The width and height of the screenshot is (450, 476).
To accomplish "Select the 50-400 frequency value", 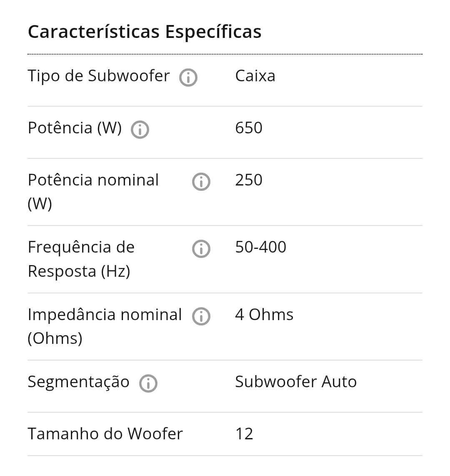I will point(261,247).
